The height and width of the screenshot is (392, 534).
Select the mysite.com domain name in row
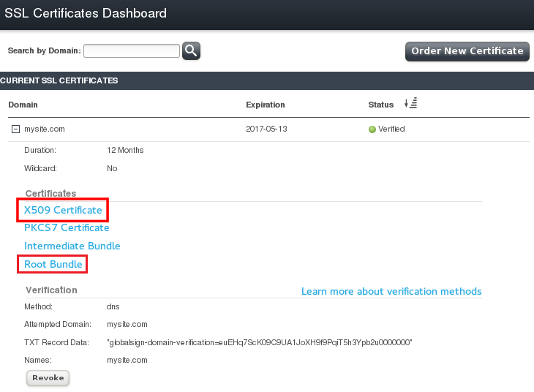tap(45, 129)
